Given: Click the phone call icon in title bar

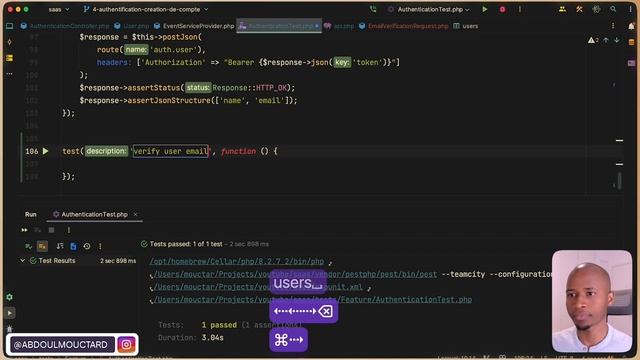Looking at the screenshot, I should coord(373,9).
